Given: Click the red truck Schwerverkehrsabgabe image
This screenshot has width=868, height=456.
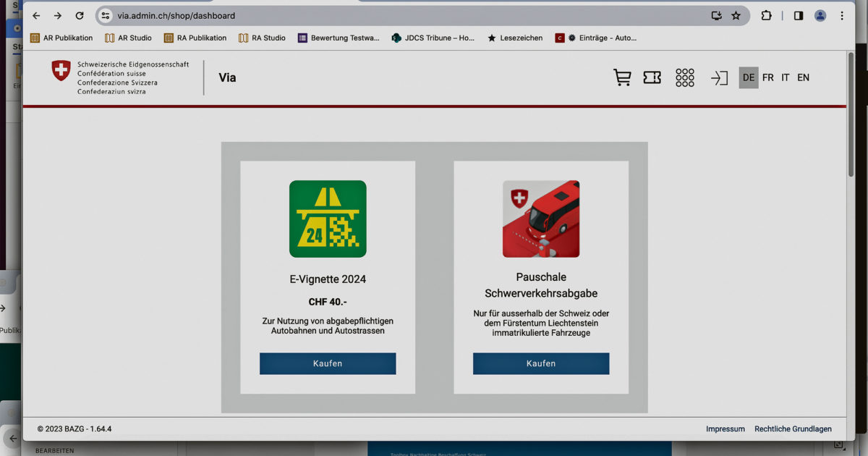Looking at the screenshot, I should coord(541,219).
